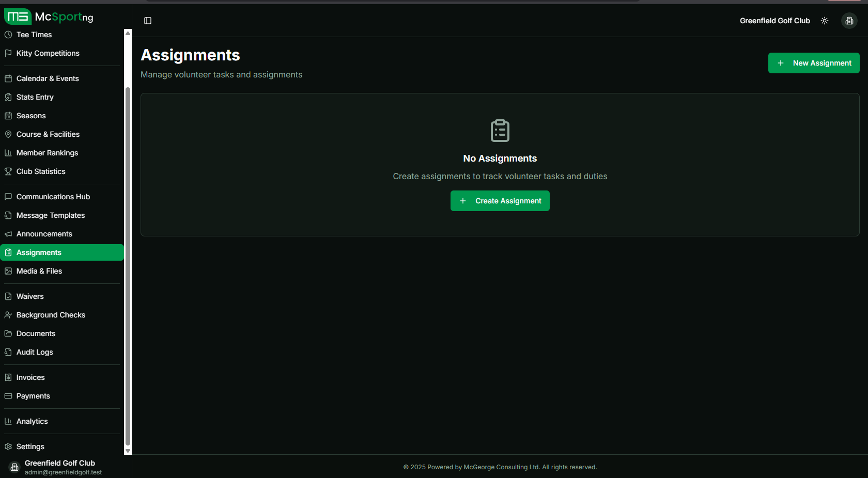This screenshot has width=868, height=478.
Task: Click the Background Checks person icon
Action: pyautogui.click(x=8, y=315)
